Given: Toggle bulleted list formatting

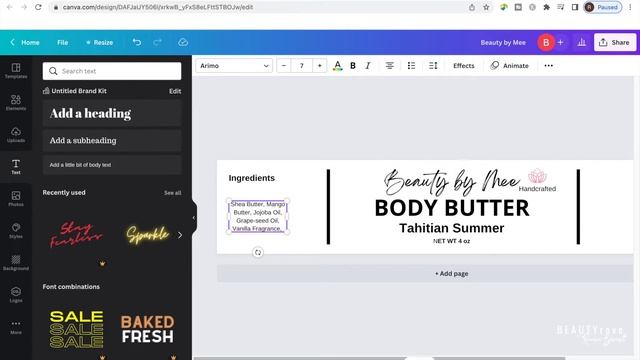Looking at the screenshot, I should pos(411,66).
